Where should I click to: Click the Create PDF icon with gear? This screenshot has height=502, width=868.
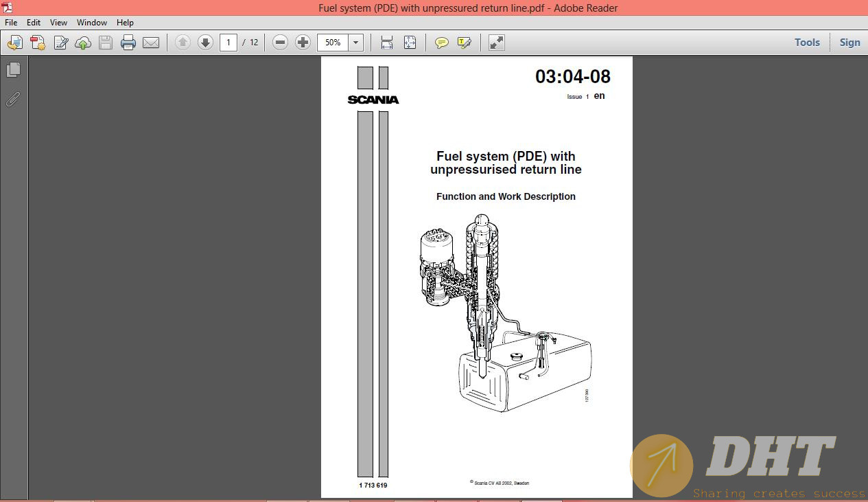tap(38, 43)
